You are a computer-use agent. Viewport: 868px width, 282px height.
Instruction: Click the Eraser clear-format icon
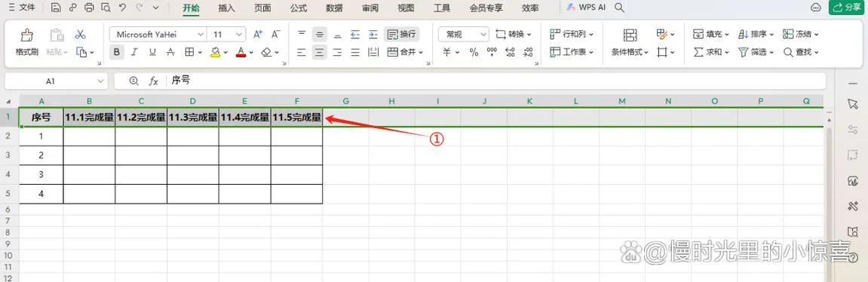click(x=267, y=52)
